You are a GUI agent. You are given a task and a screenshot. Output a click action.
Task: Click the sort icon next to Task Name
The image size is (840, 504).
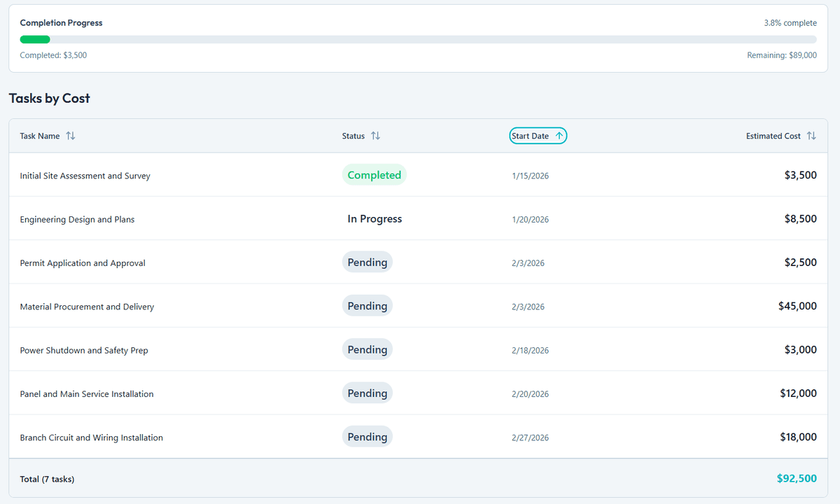click(x=70, y=136)
